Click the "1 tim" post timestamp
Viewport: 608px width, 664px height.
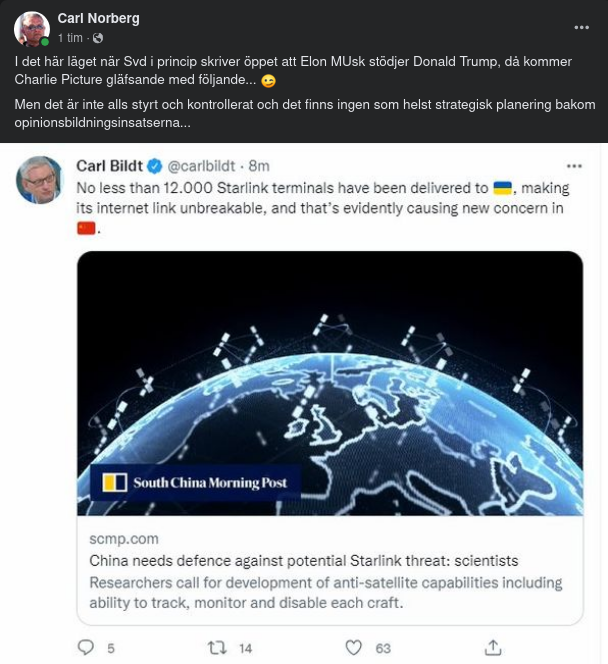pos(70,38)
